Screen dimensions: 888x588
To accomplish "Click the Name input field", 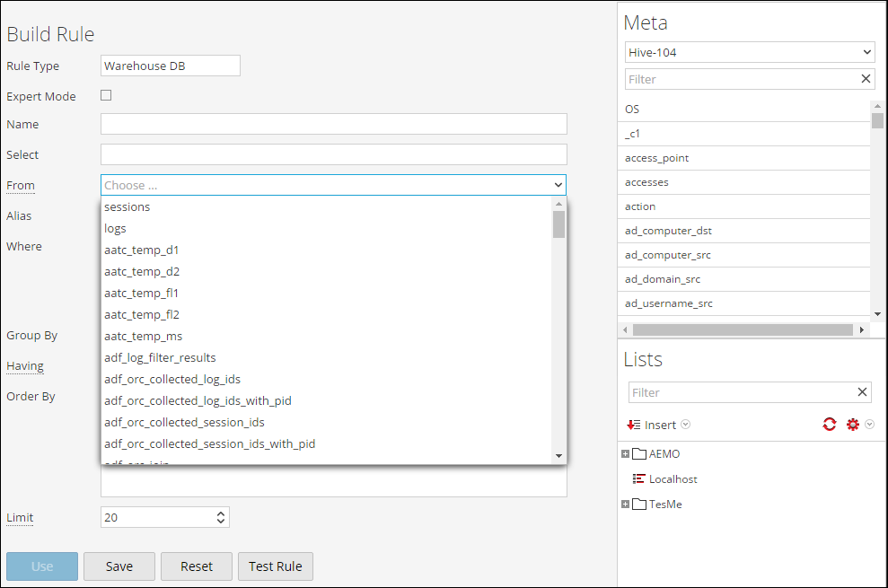I will click(332, 123).
